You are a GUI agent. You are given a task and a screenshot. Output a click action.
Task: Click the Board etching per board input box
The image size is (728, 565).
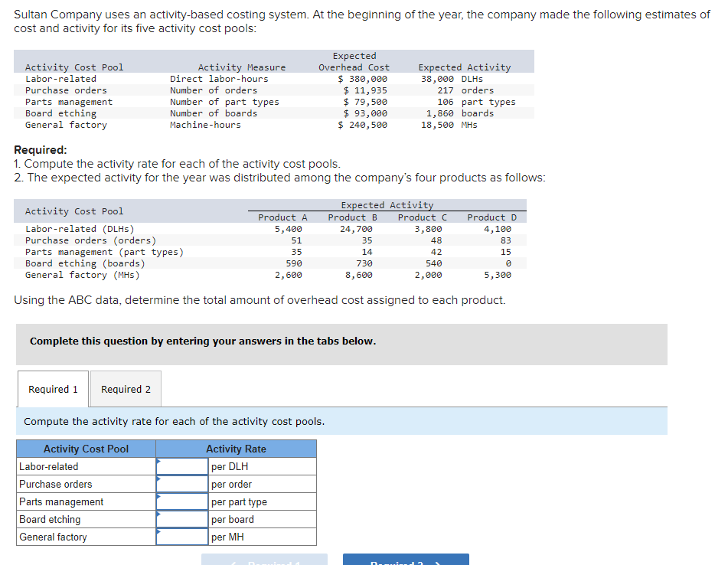click(x=182, y=519)
